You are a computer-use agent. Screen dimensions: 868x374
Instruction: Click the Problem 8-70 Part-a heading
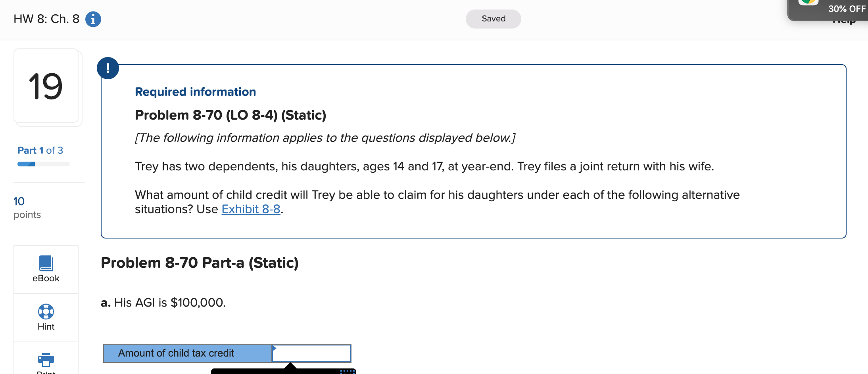click(x=200, y=262)
